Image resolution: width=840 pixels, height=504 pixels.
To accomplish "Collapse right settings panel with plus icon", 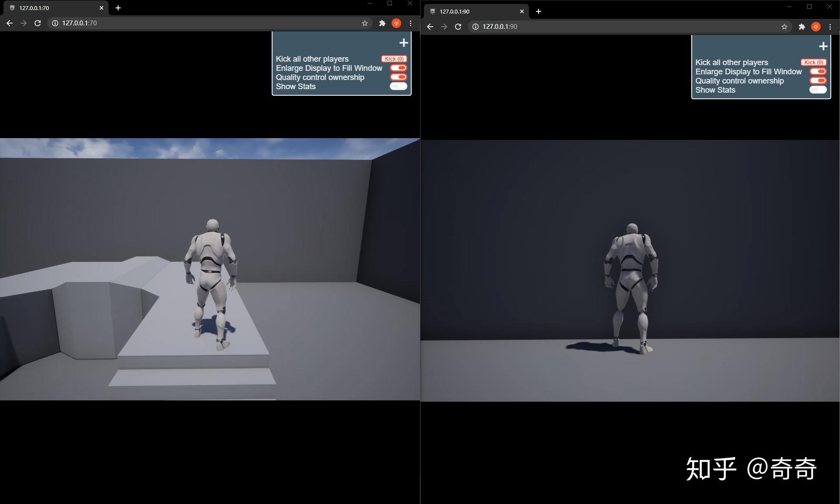I will click(x=823, y=46).
